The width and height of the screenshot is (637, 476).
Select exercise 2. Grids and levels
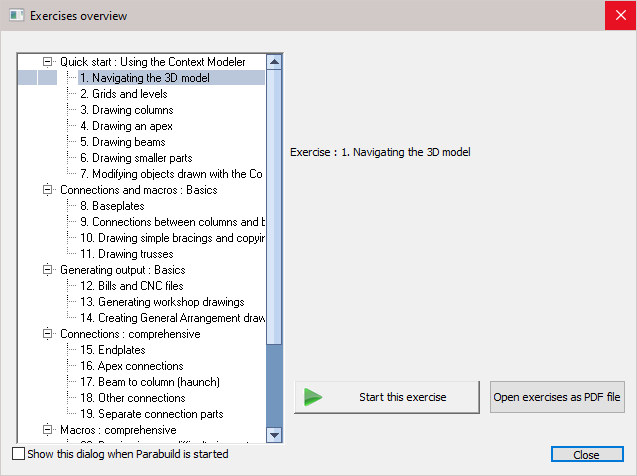tap(123, 94)
